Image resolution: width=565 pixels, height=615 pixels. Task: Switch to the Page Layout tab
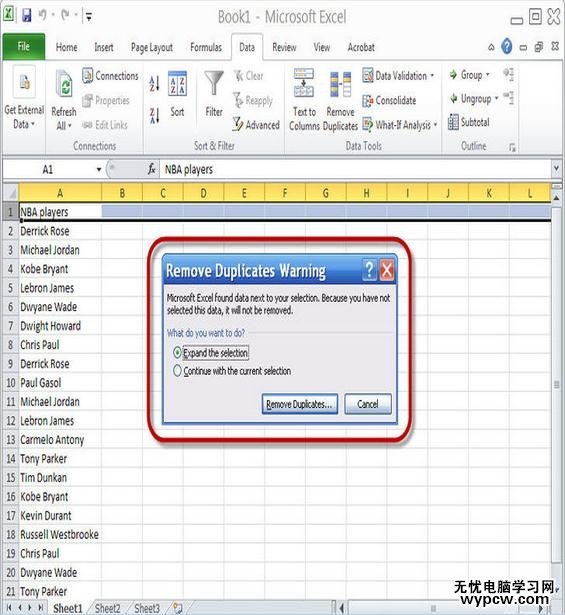click(151, 47)
